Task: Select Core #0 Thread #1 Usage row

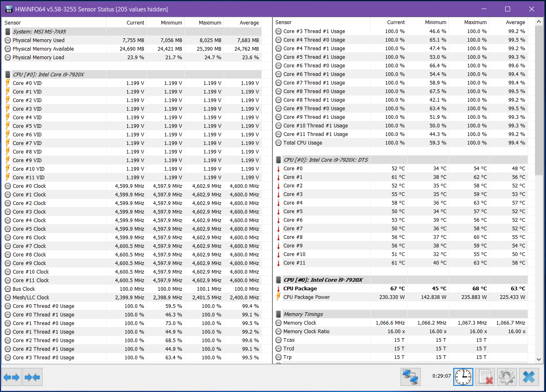Action: coord(131,314)
